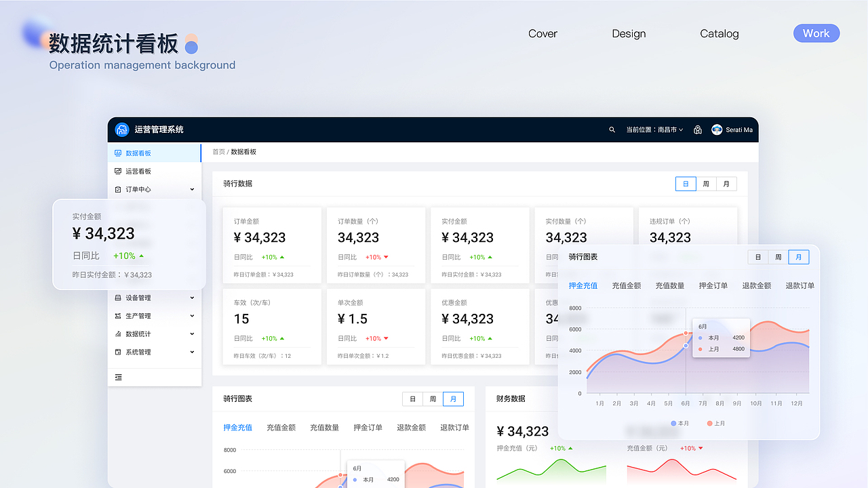Click the red down arrow beside 充值金额(元)
Screen dimensions: 868x488
701,448
